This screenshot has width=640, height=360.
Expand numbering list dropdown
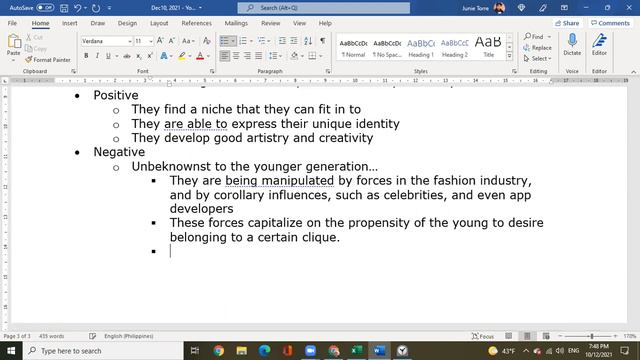[251, 41]
